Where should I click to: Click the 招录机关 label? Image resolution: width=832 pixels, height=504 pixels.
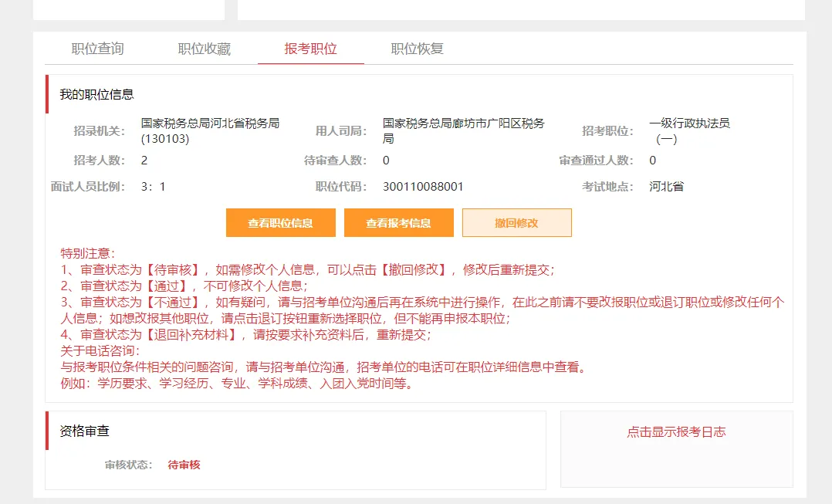pos(100,131)
